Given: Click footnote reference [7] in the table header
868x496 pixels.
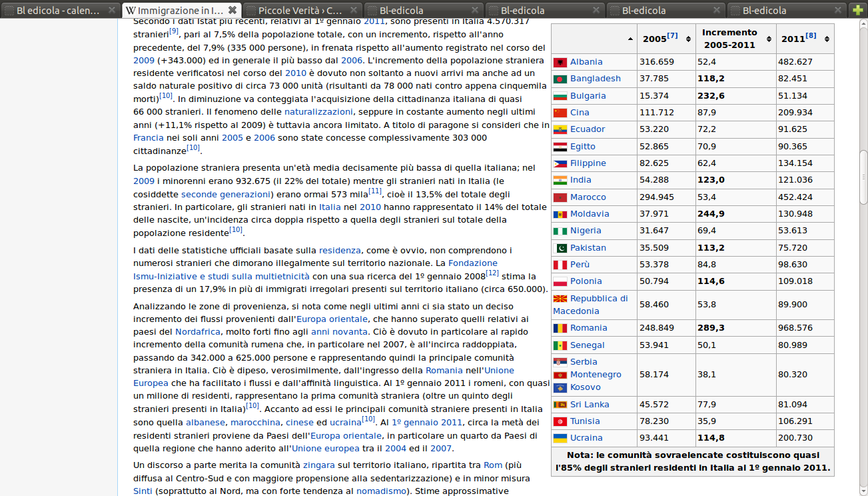Looking at the screenshot, I should (672, 36).
